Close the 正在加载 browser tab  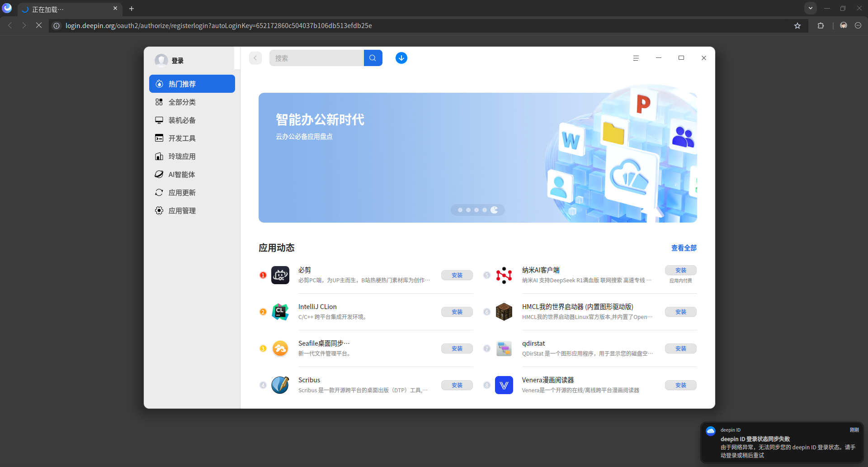(115, 9)
